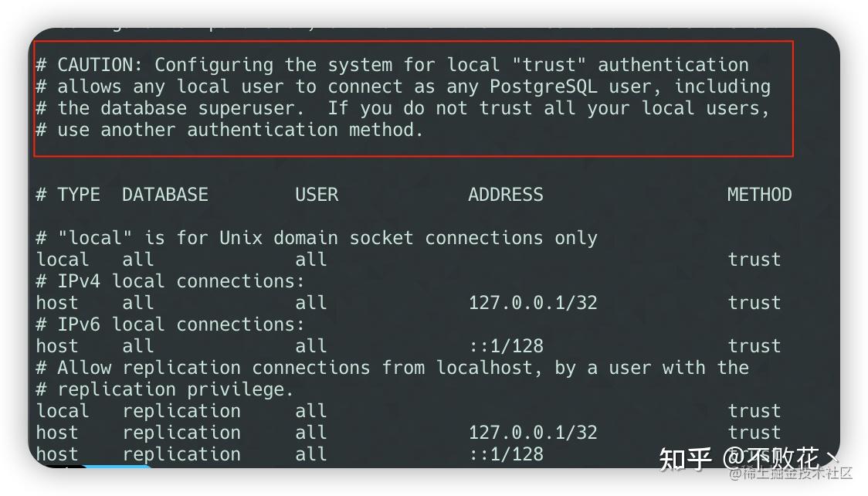
Task: Click the "# replication privilege." comment line
Action: coord(171,389)
